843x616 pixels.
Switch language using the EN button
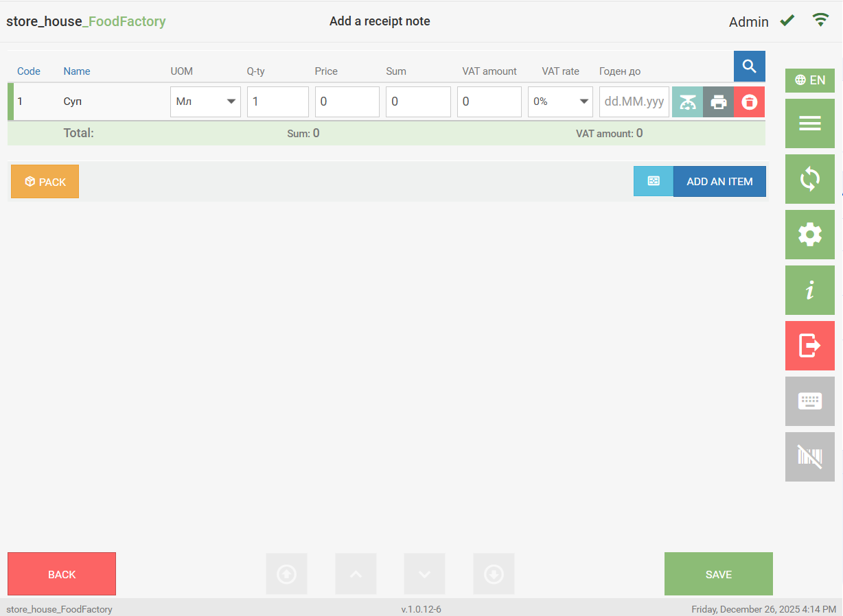pos(809,80)
